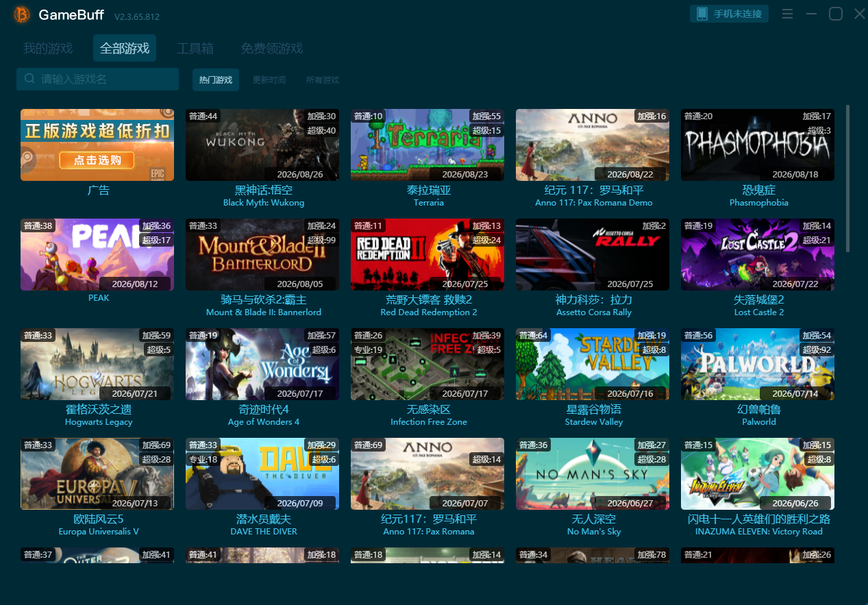
Task: Focus the game name search field
Action: pyautogui.click(x=97, y=79)
